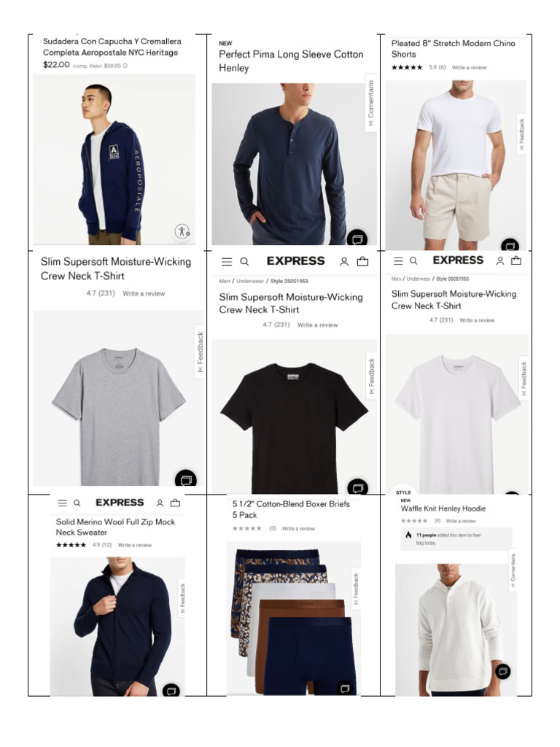Click Men breadcrumb above the black T-shirt
The width and height of the screenshot is (560, 747).
225,281
